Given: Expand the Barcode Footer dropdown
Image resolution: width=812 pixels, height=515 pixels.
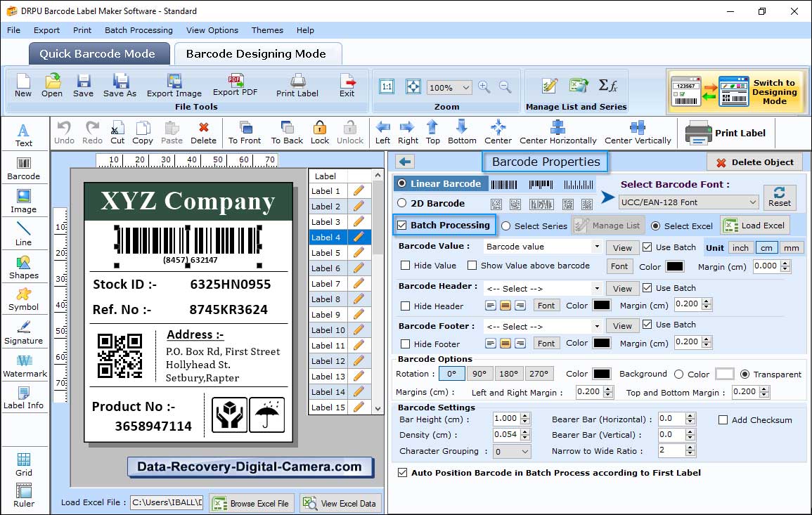Looking at the screenshot, I should click(x=597, y=326).
